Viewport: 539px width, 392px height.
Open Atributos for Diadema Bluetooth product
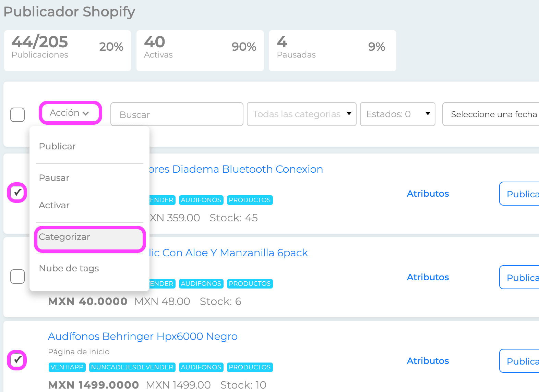428,194
